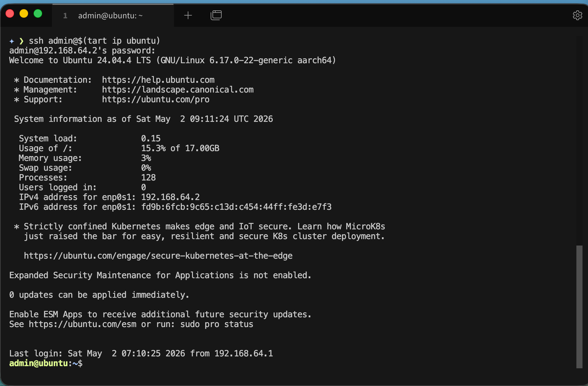The height and width of the screenshot is (386, 588).
Task: Close the terminal window with red button
Action: pos(10,14)
